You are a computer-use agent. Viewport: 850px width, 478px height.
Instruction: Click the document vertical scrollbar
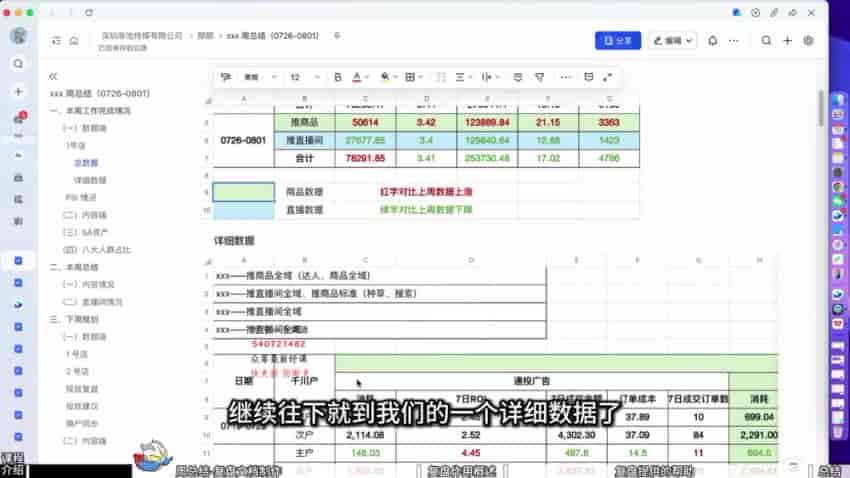pyautogui.click(x=822, y=108)
